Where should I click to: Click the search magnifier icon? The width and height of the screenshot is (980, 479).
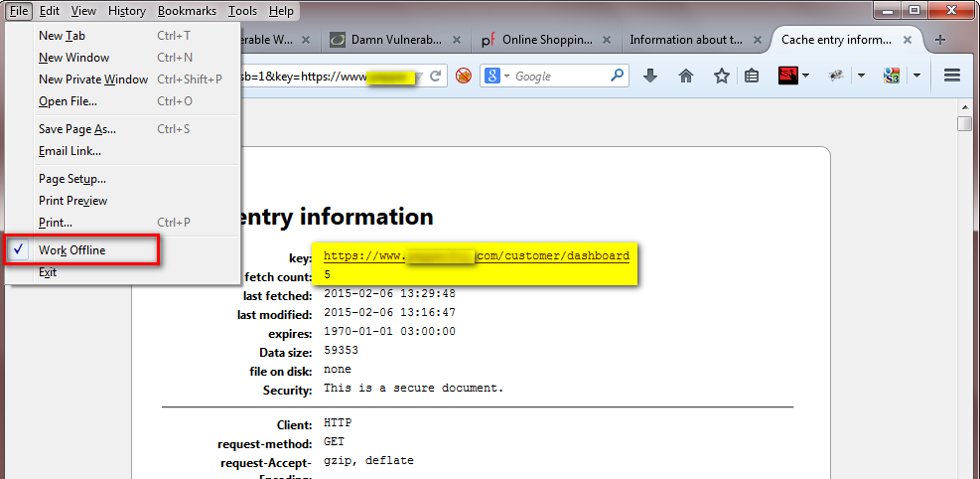coord(617,76)
